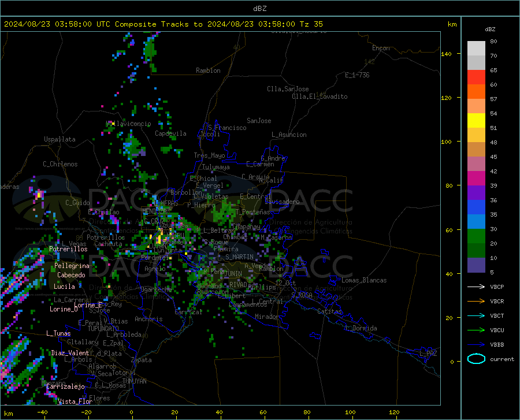Click the Clla.SanJose place label
This screenshot has height=420, width=520.
(288, 89)
